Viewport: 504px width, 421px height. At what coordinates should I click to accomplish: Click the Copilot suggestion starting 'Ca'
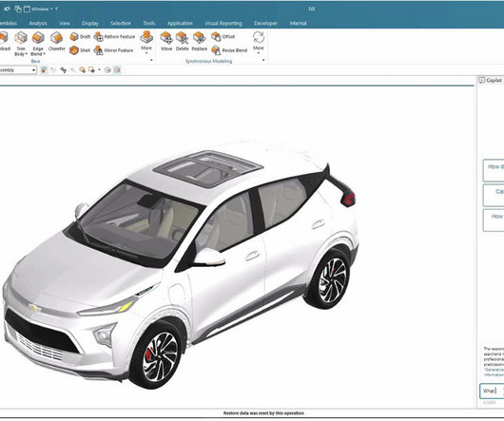point(494,195)
